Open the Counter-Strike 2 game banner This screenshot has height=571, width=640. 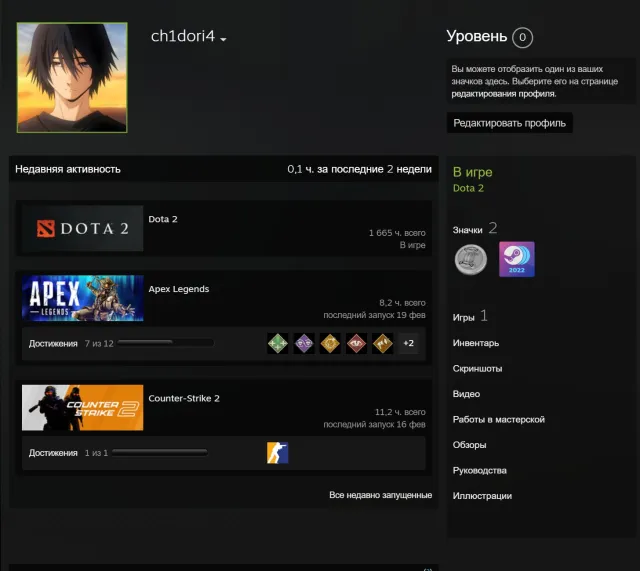[82, 407]
